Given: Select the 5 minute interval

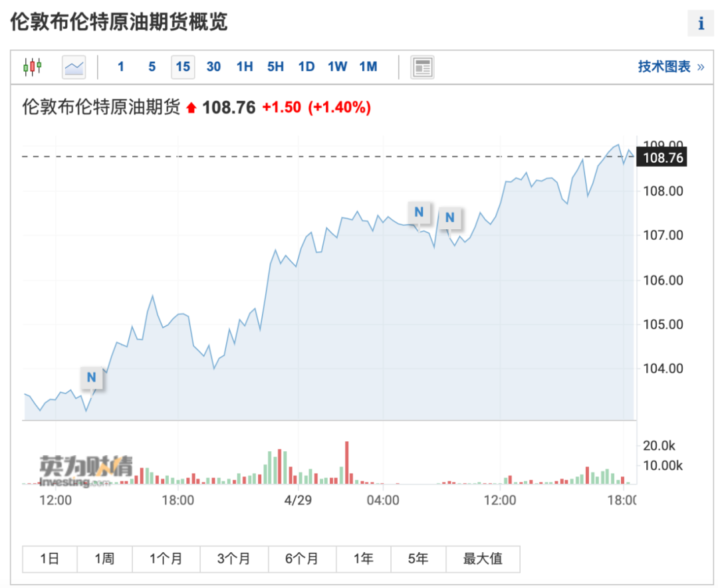Looking at the screenshot, I should click(152, 67).
